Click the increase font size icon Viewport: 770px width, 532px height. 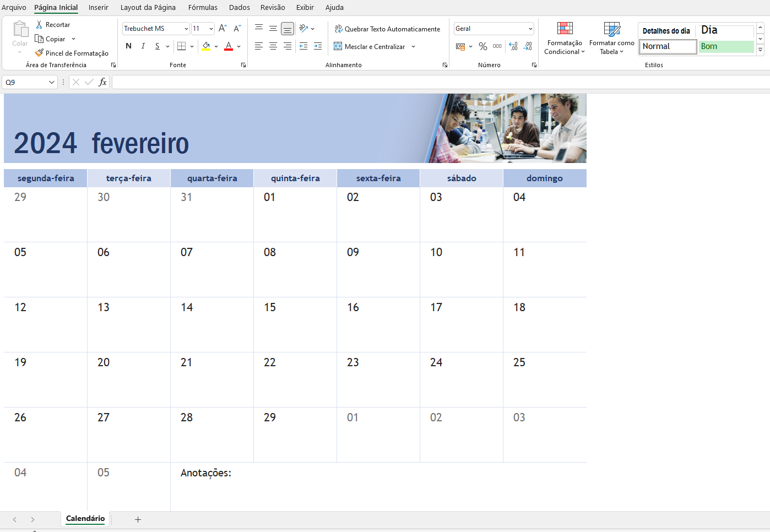click(223, 29)
